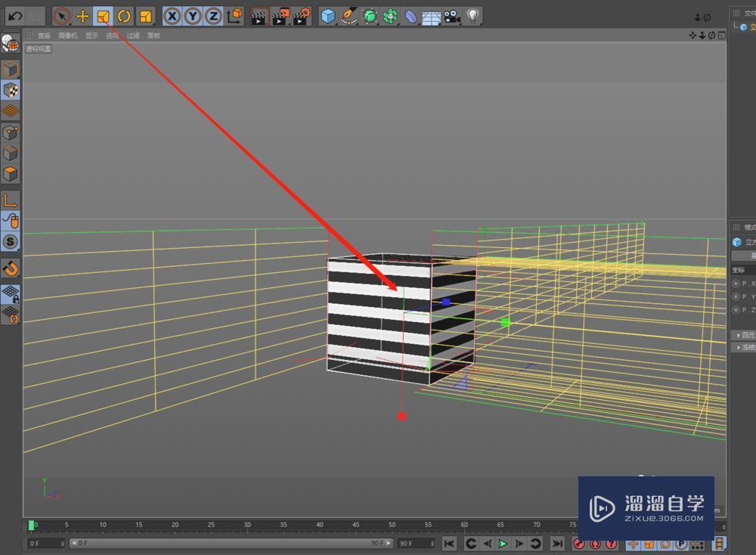Go to next keyframe
756x555 pixels.
pos(535,544)
